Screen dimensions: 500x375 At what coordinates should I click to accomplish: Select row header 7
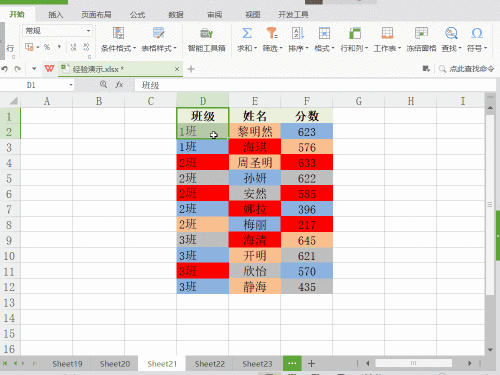10,209
